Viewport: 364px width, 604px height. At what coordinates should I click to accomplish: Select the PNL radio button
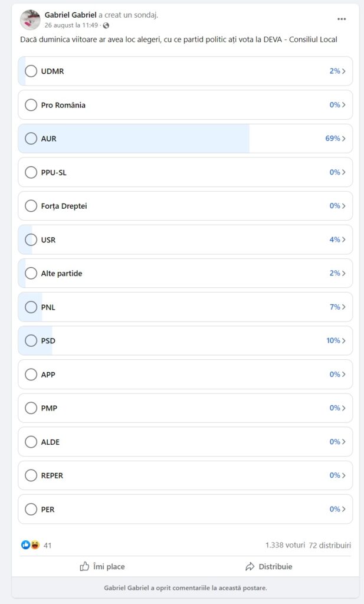[x=31, y=307]
